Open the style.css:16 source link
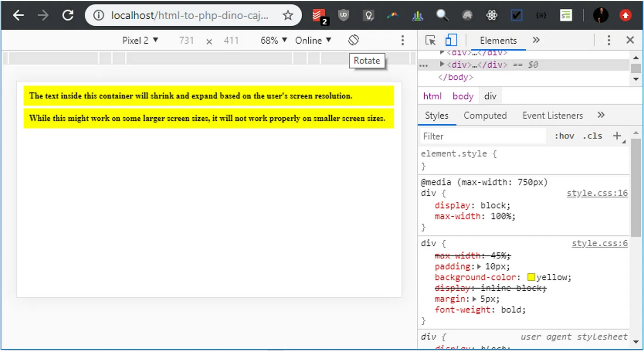644x352 pixels. point(597,193)
